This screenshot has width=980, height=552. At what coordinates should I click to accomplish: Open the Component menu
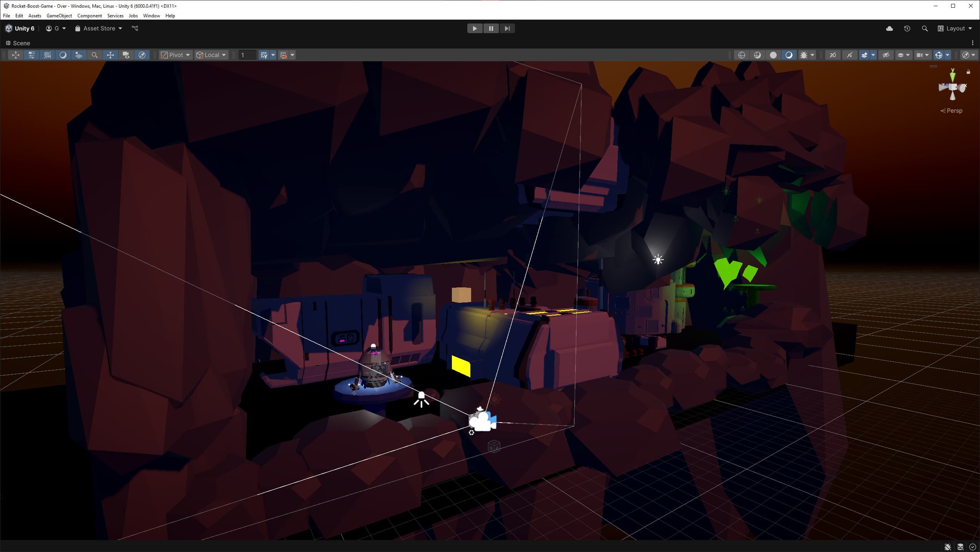(x=89, y=16)
